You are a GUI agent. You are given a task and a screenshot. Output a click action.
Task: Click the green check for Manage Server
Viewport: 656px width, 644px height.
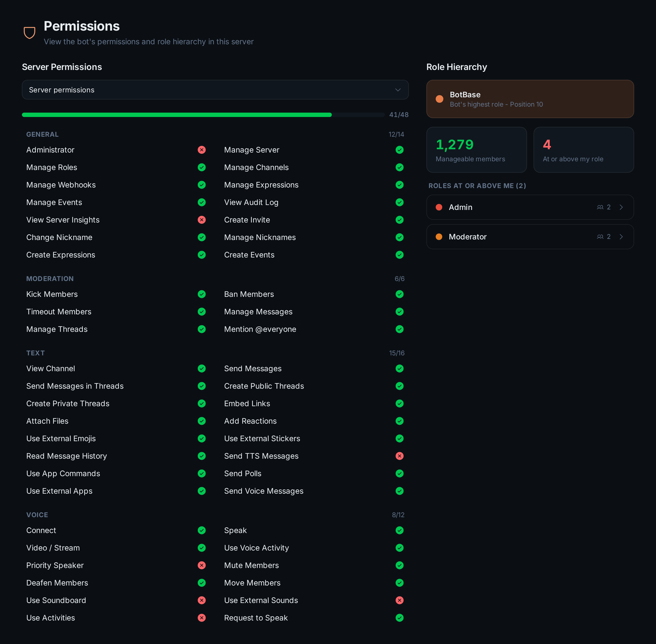pyautogui.click(x=399, y=150)
